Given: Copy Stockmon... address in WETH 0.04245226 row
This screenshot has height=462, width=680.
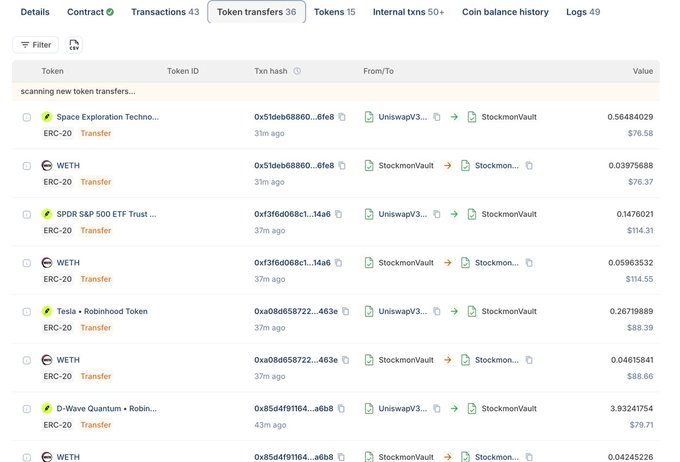Looking at the screenshot, I should pyautogui.click(x=529, y=457).
